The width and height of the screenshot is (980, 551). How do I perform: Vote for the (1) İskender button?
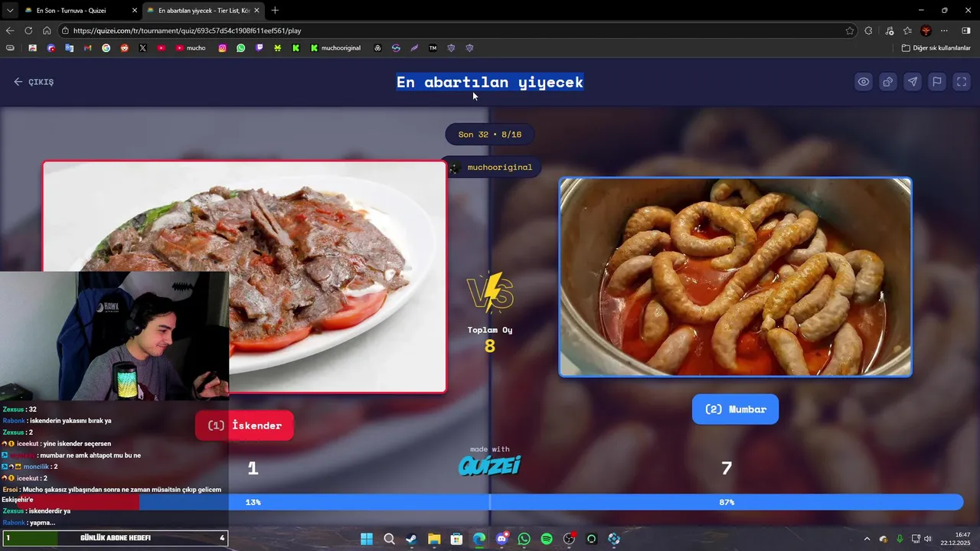click(244, 425)
